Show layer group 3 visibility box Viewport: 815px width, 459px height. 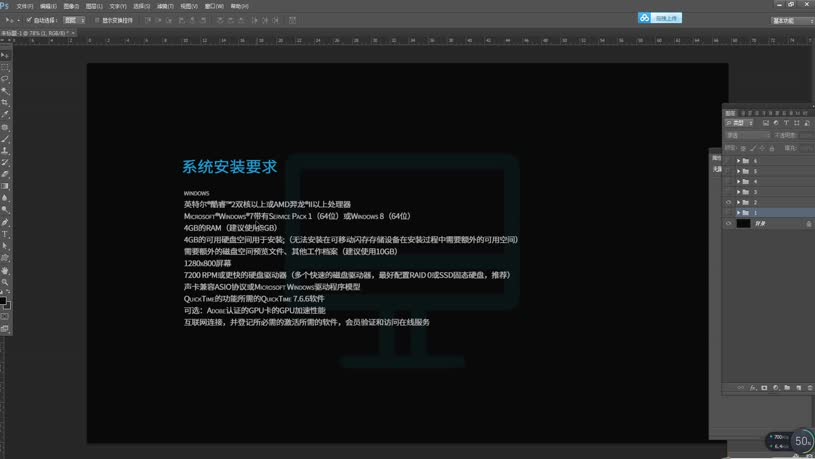728,192
